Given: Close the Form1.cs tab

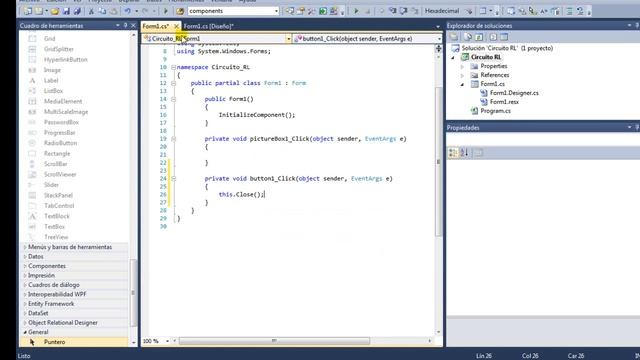Looking at the screenshot, I should (176, 26).
